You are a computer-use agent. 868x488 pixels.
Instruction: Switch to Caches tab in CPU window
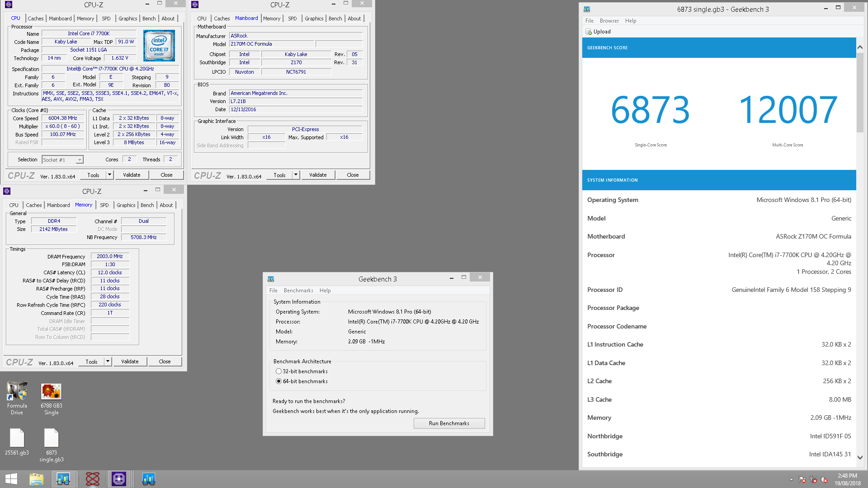(36, 19)
